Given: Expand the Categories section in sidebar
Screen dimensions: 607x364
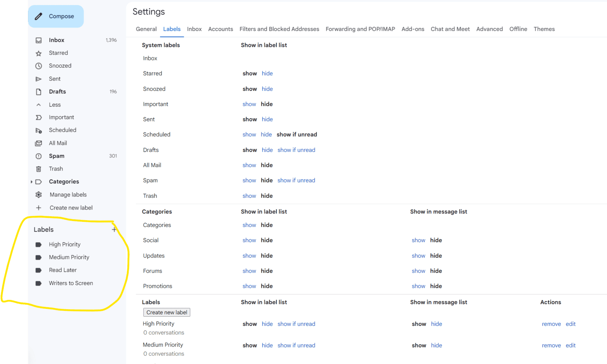Looking at the screenshot, I should coord(32,182).
